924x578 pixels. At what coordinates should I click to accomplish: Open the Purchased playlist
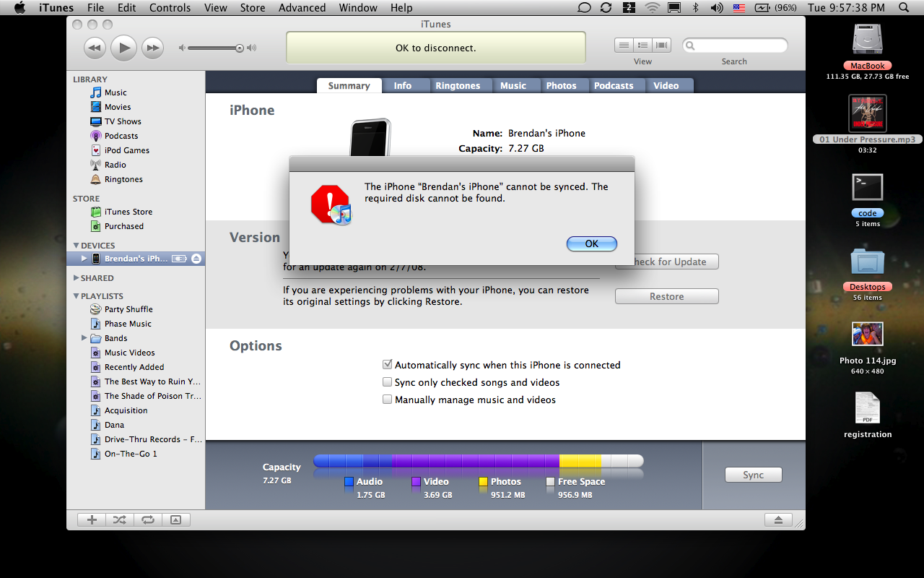[117, 226]
